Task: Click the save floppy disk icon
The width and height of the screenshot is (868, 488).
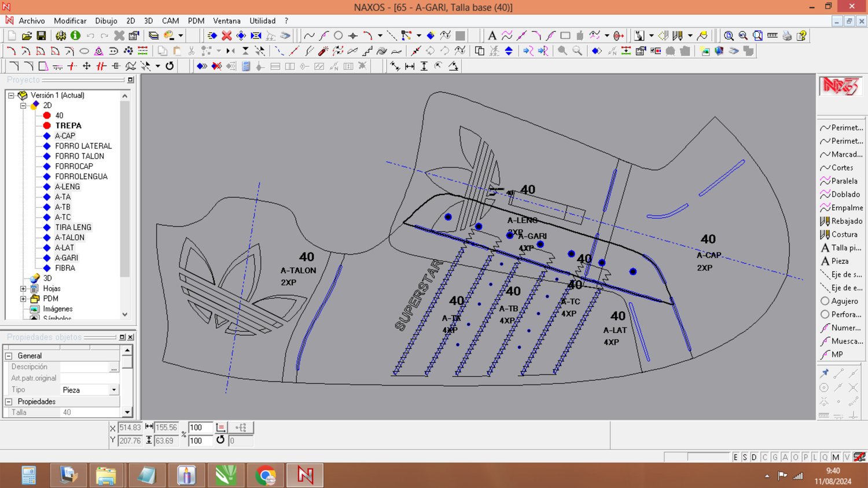Action: pyautogui.click(x=41, y=36)
